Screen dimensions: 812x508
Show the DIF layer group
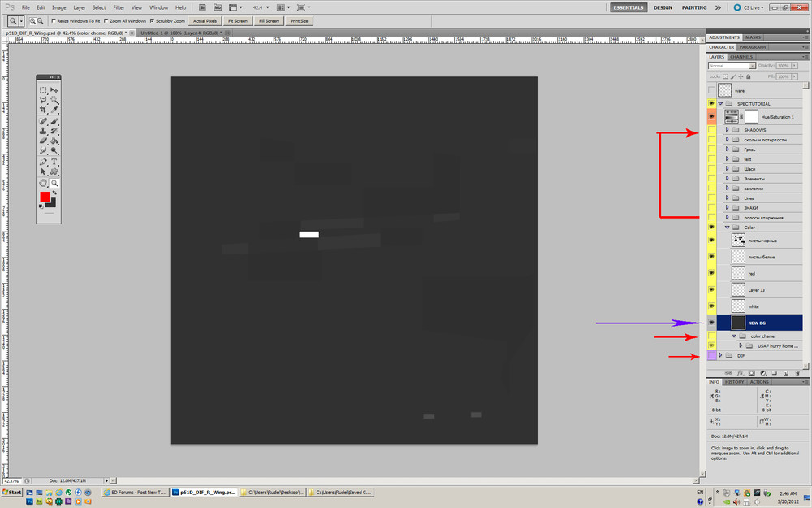711,356
